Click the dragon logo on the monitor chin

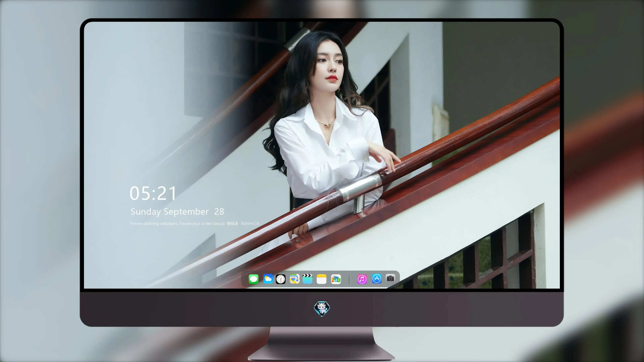click(x=322, y=309)
